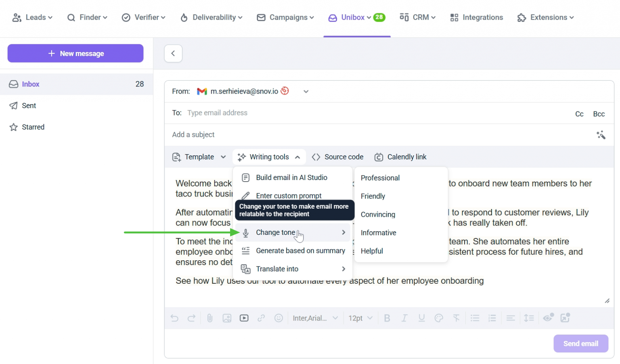
Task: Open the Change tone submenu
Action: click(x=293, y=232)
